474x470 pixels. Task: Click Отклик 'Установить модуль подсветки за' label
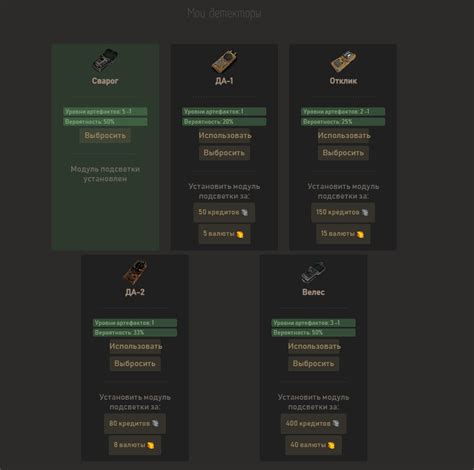(x=343, y=191)
